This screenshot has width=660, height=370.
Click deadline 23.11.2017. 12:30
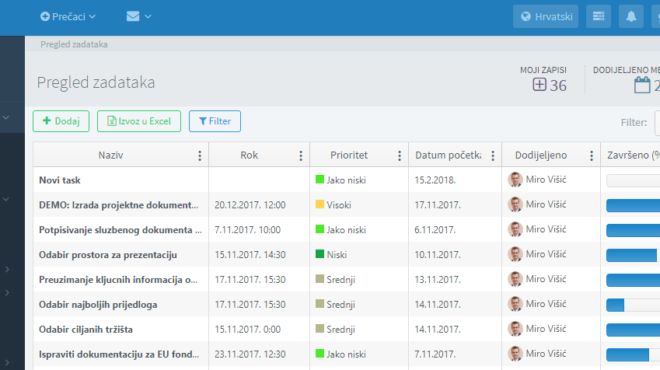[250, 354]
